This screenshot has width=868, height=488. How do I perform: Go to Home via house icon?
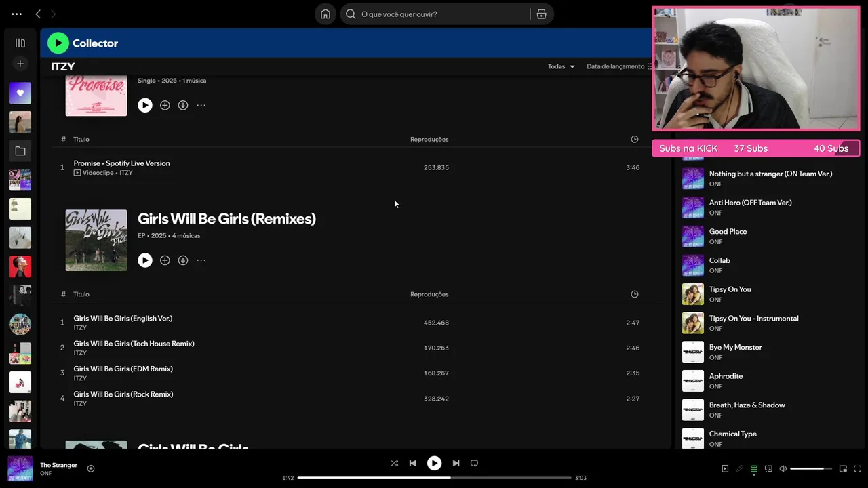point(325,14)
